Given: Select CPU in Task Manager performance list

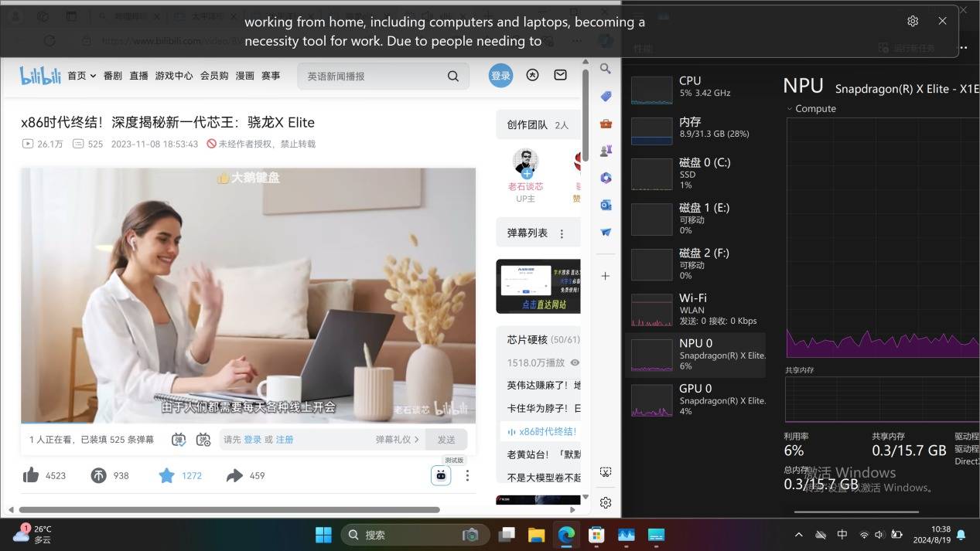Looking at the screenshot, I should tap(695, 89).
